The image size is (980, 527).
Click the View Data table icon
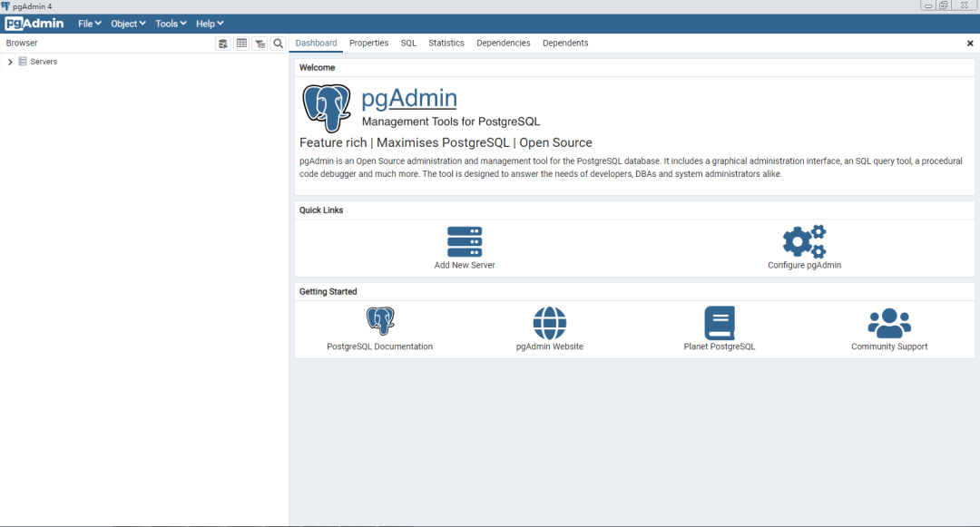241,43
